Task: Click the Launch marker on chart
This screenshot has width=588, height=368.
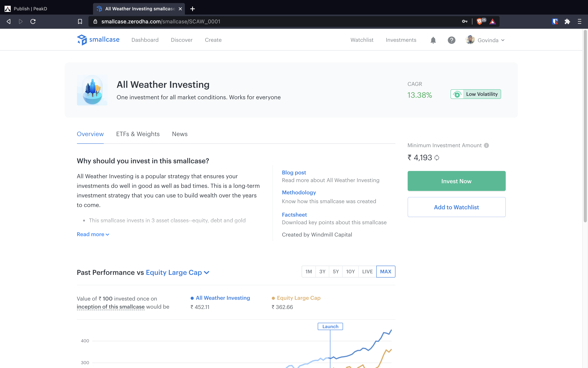Action: tap(330, 326)
